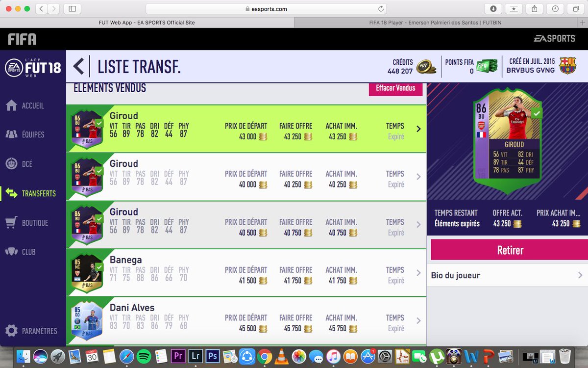Click the FUT coins credits icon

[426, 67]
